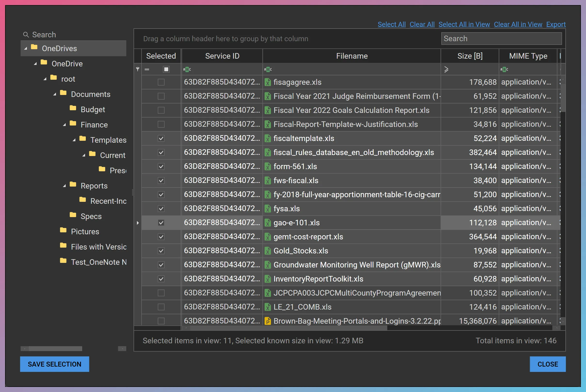This screenshot has height=392, width=586.
Task: Check the JCPCPA003JCPCMultiCounty file checkbox
Action: 161,293
